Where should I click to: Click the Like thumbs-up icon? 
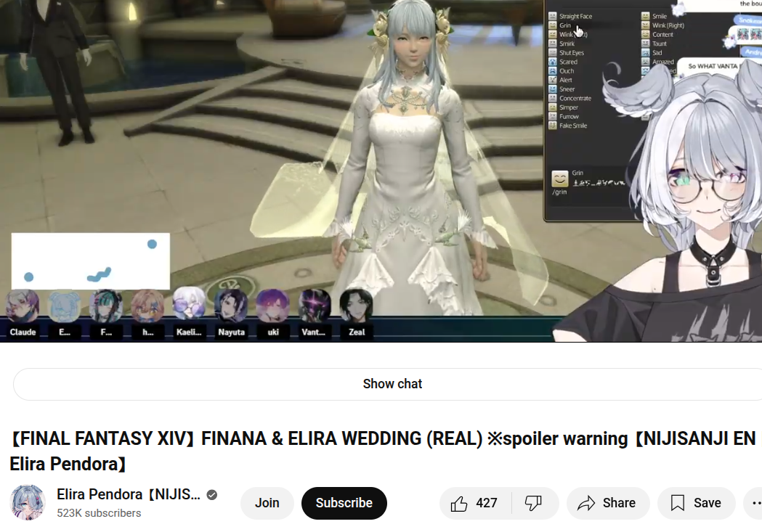(x=459, y=504)
